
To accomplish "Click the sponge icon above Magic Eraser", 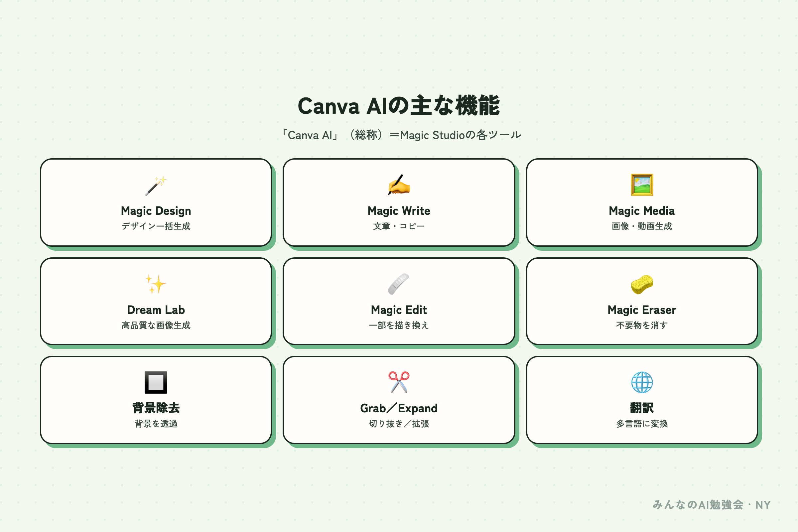I will pos(642,284).
